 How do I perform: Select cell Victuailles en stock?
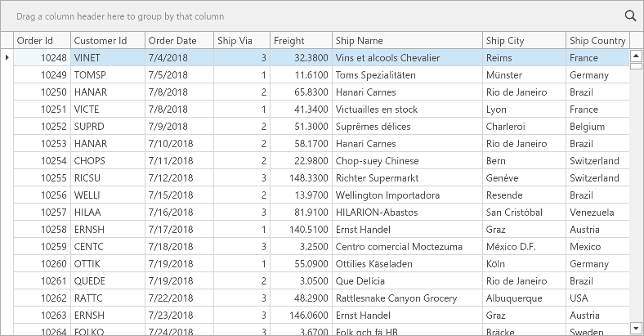coord(408,110)
